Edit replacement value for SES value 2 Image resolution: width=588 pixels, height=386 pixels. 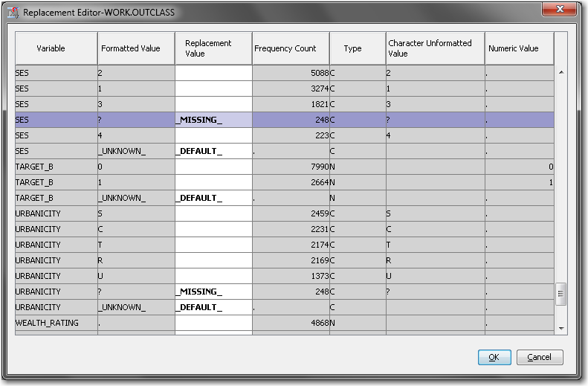coord(213,73)
